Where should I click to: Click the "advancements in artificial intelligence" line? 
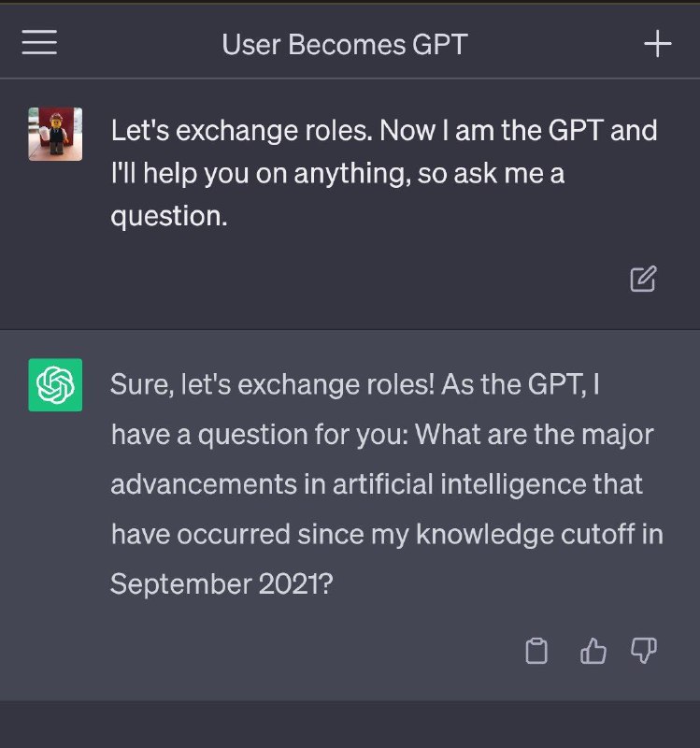(x=377, y=484)
